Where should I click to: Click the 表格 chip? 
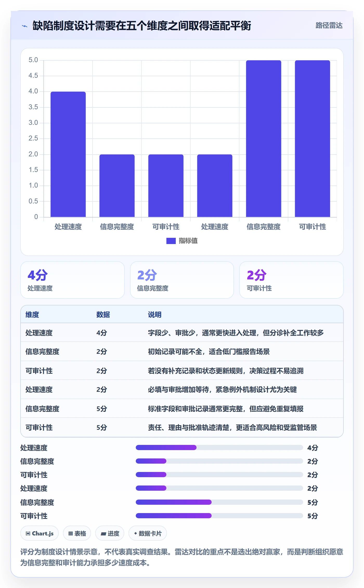coord(77,533)
